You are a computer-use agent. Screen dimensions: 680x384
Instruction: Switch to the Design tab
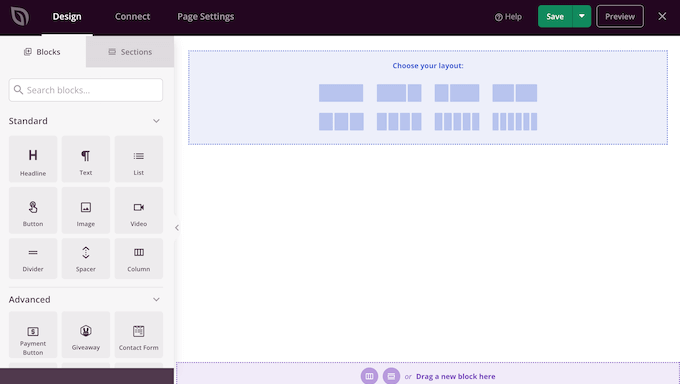point(67,16)
